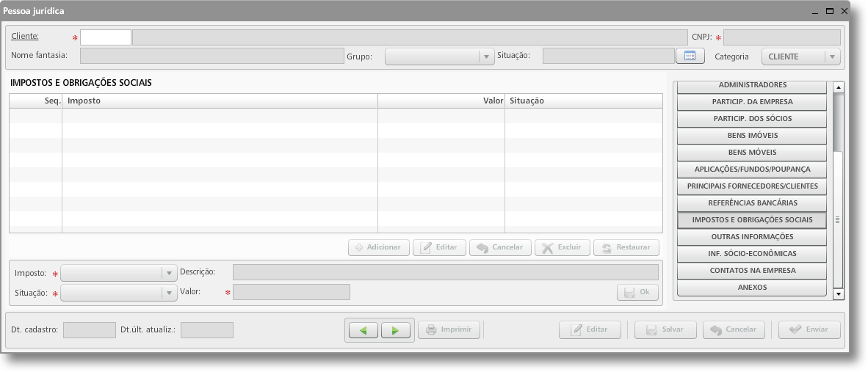The image size is (868, 372).
Task: Click Editar below the impostos table
Action: point(440,247)
